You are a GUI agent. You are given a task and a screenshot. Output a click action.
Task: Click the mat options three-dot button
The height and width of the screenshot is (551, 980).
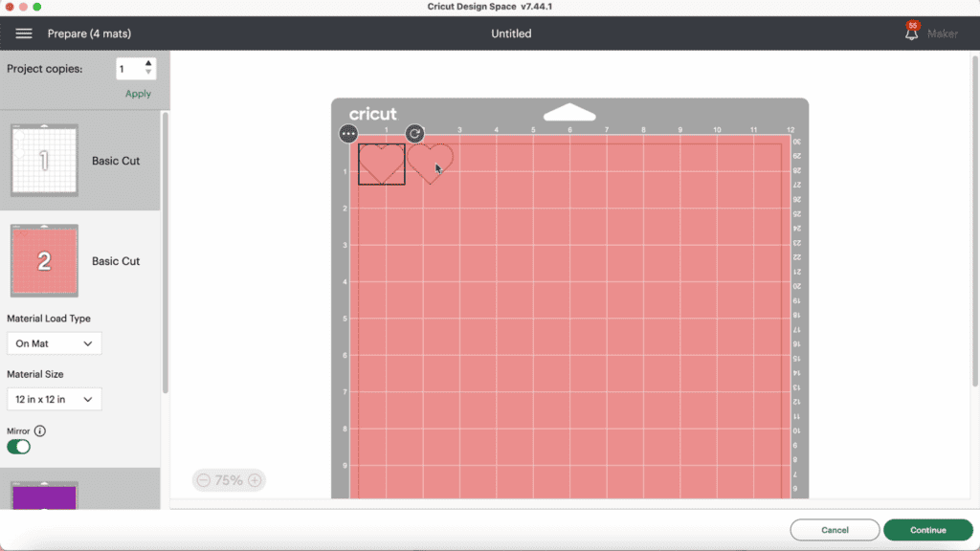pos(348,133)
